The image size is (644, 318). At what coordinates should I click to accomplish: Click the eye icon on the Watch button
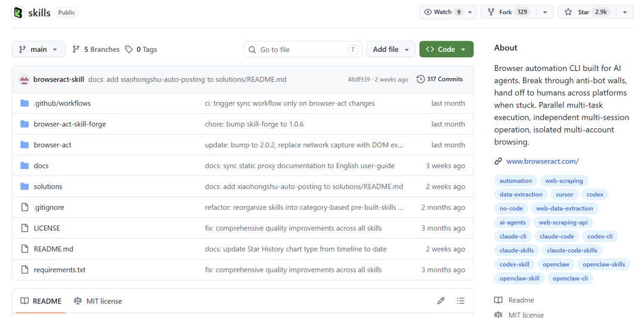[x=428, y=12]
